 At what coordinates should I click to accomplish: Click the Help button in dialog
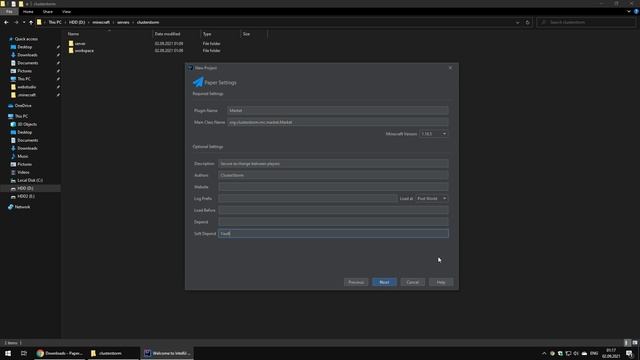pyautogui.click(x=441, y=282)
